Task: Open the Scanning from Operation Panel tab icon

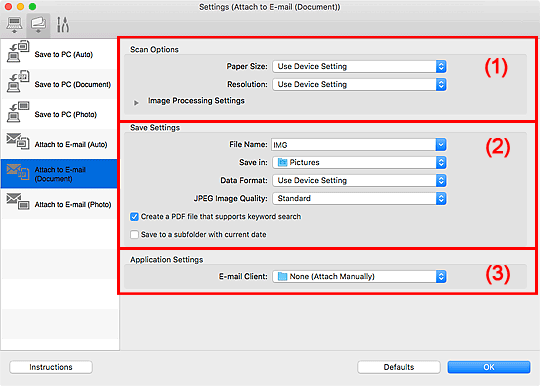Action: pyautogui.click(x=38, y=25)
